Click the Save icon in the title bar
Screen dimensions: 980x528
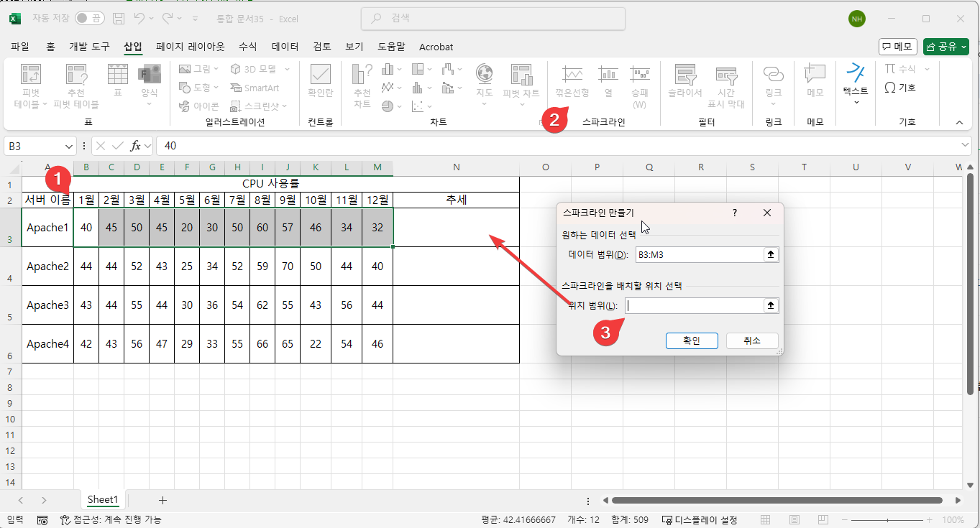pyautogui.click(x=119, y=18)
